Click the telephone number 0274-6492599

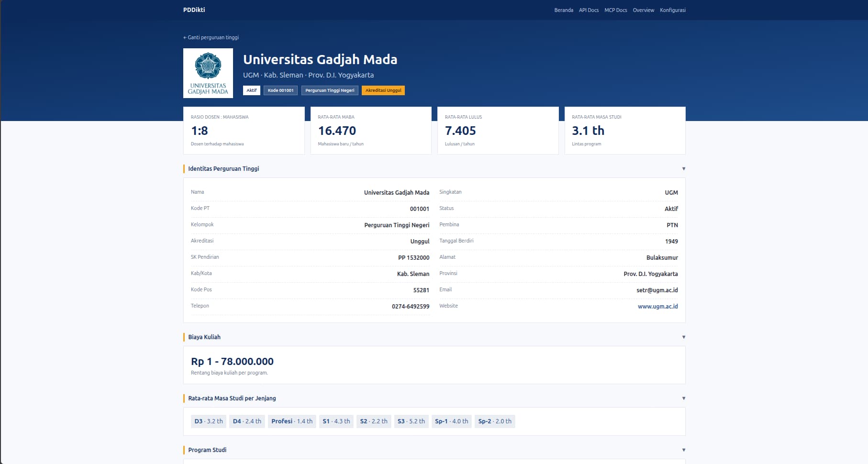(x=411, y=307)
